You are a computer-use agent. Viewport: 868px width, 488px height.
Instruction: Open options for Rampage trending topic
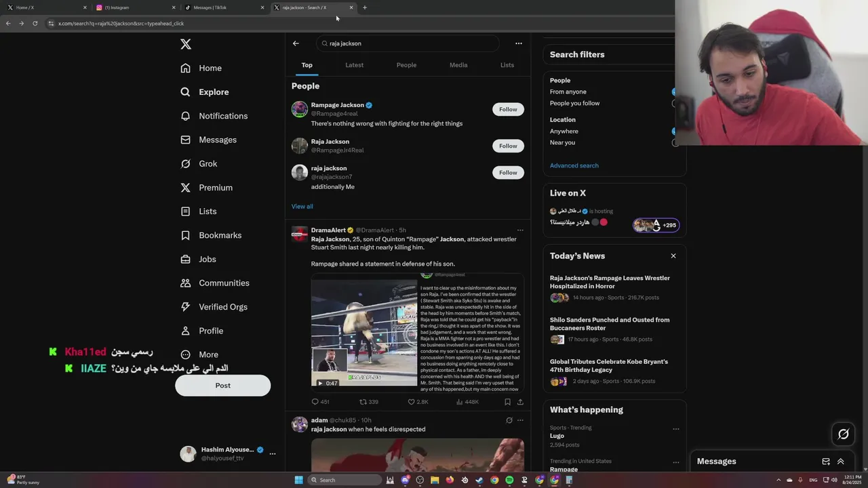675,462
